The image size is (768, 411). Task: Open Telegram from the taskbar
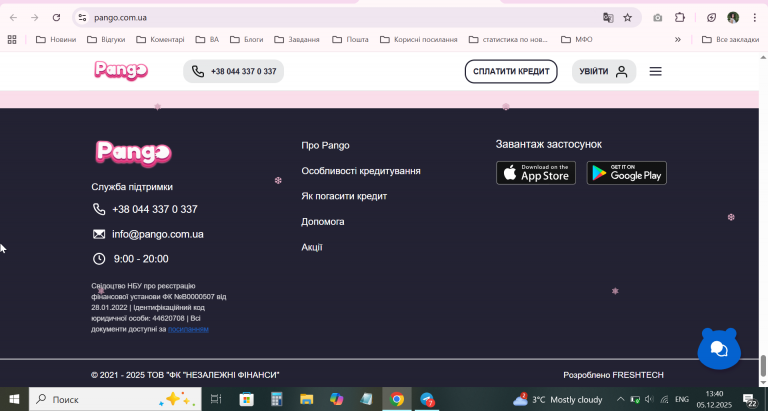(x=427, y=399)
